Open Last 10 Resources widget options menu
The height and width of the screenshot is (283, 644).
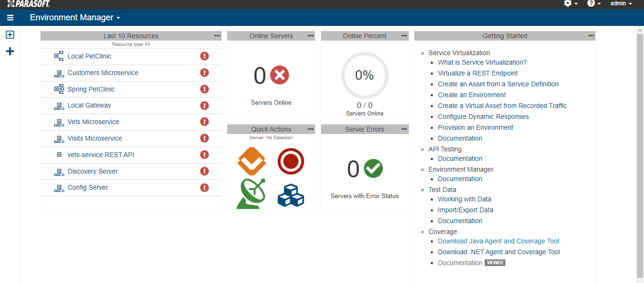click(217, 35)
